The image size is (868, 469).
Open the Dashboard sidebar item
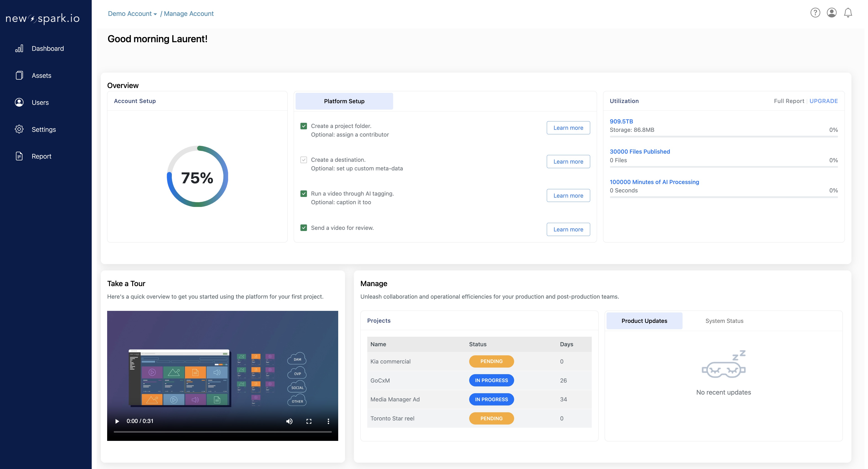(47, 48)
